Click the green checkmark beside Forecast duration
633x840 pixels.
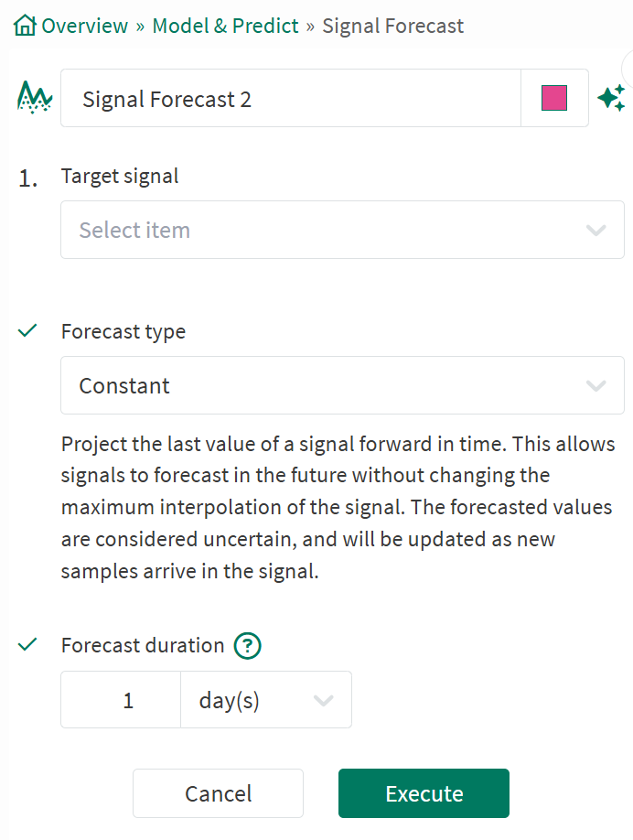(27, 644)
